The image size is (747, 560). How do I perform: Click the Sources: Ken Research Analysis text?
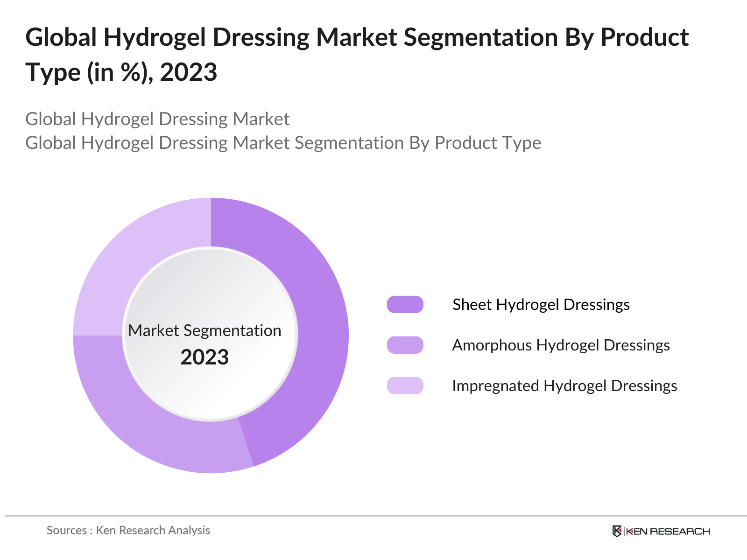click(x=128, y=530)
